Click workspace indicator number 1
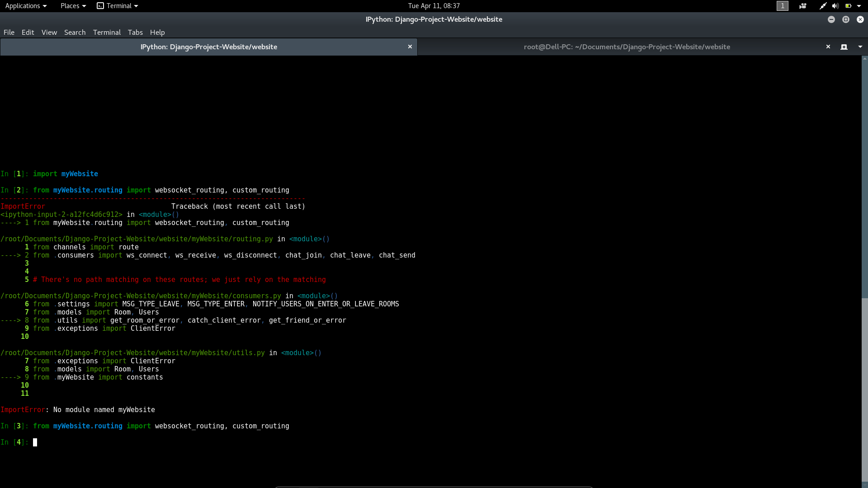Screen dimensions: 868x488 click(782, 6)
